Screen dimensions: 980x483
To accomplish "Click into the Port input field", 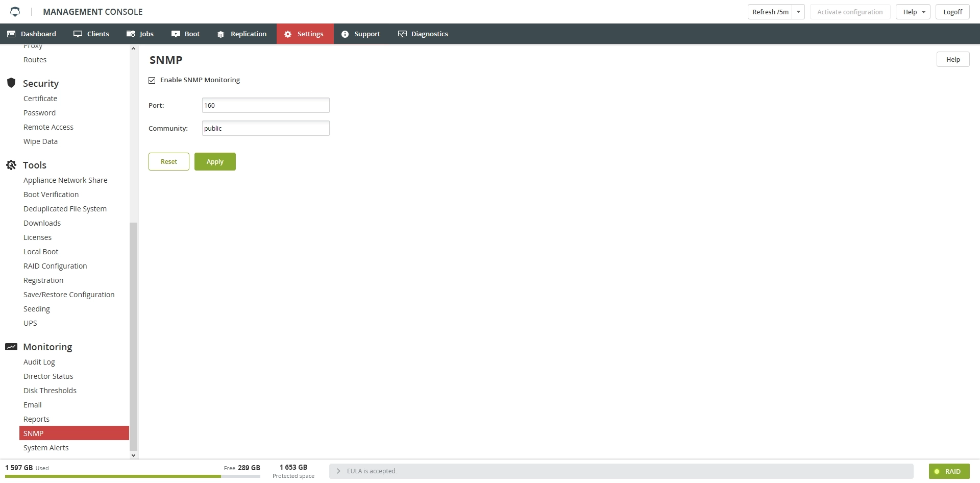I will 266,105.
